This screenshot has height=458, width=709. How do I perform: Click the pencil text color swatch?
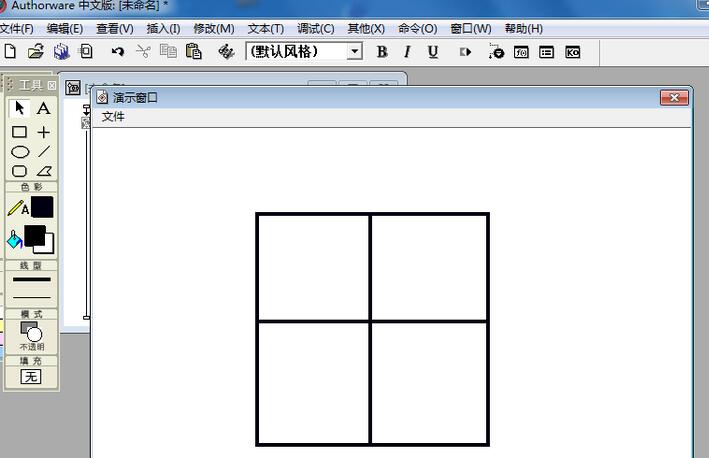[42, 207]
